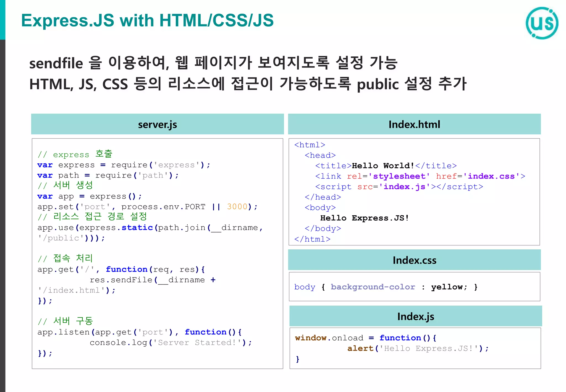This screenshot has width=566, height=392.
Task: Select the Index.css header label
Action: click(415, 260)
